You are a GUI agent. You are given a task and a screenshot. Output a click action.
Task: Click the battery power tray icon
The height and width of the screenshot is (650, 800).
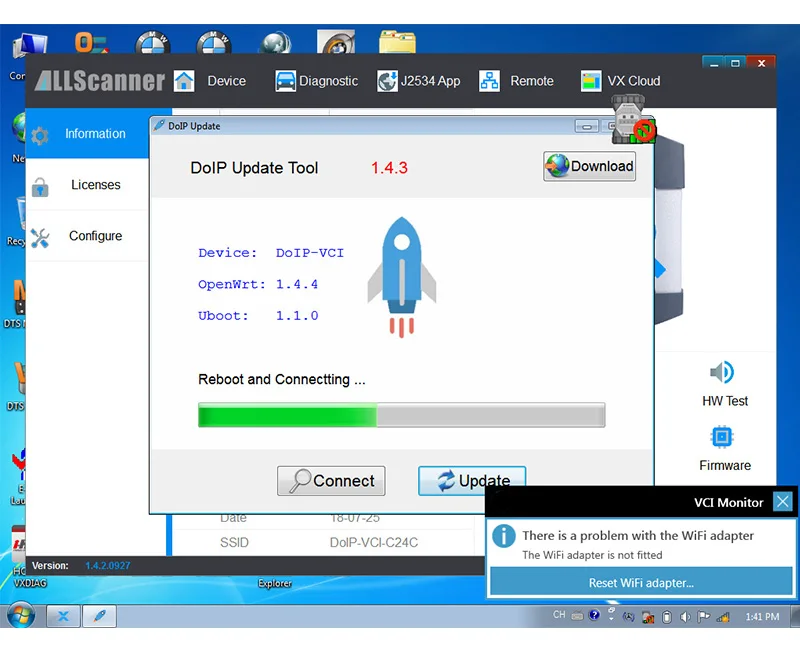click(666, 617)
